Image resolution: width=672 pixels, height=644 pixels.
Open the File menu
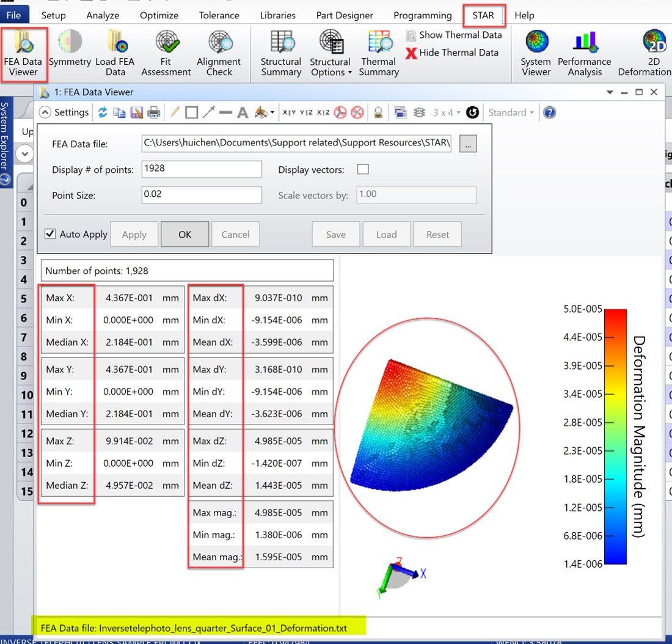click(x=13, y=15)
